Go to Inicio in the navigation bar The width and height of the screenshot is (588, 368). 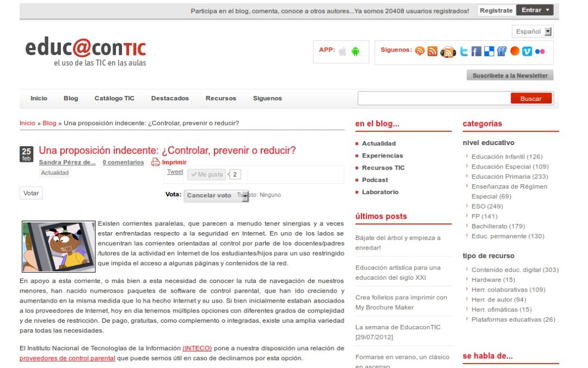tap(39, 98)
